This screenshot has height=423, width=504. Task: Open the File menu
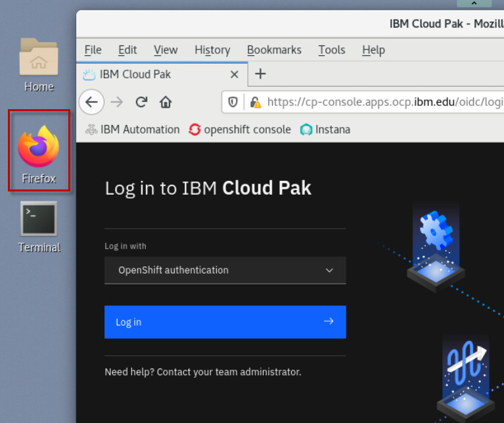tap(93, 50)
